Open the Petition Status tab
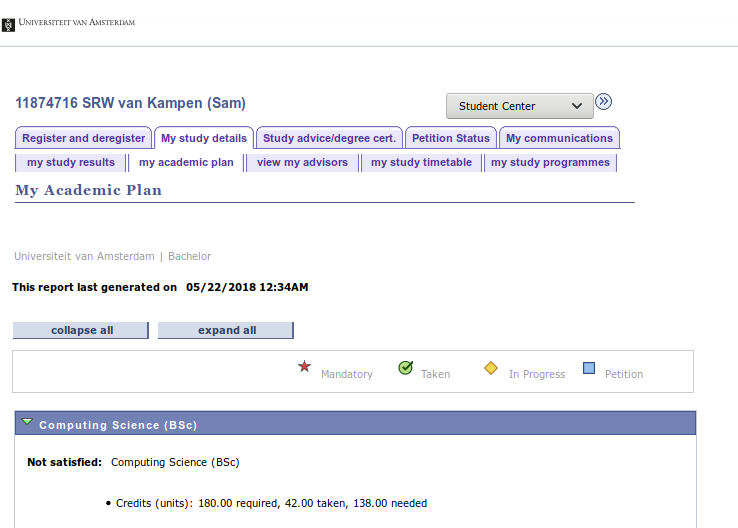This screenshot has width=738, height=528. pyautogui.click(x=451, y=138)
